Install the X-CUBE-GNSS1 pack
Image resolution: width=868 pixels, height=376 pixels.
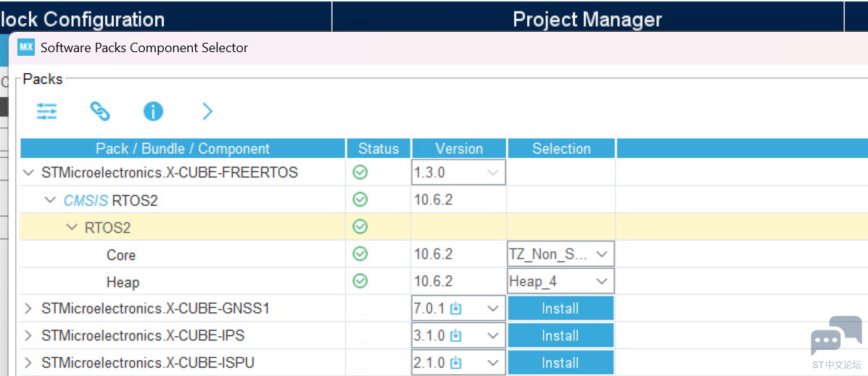[561, 309]
